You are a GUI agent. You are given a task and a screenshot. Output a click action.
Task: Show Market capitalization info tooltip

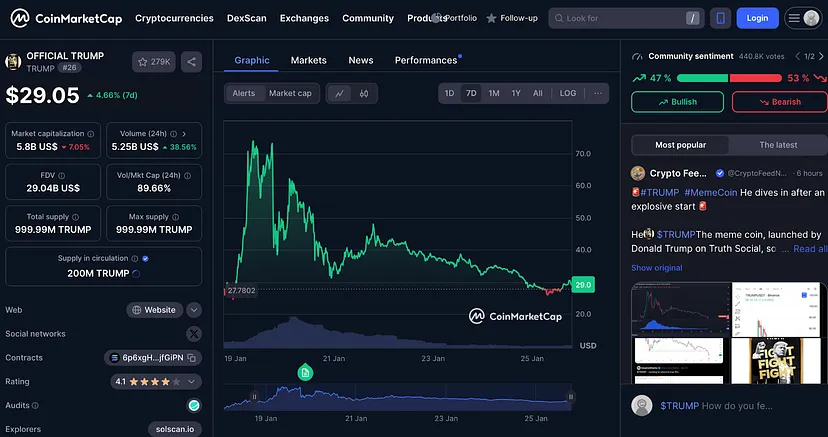click(x=91, y=134)
